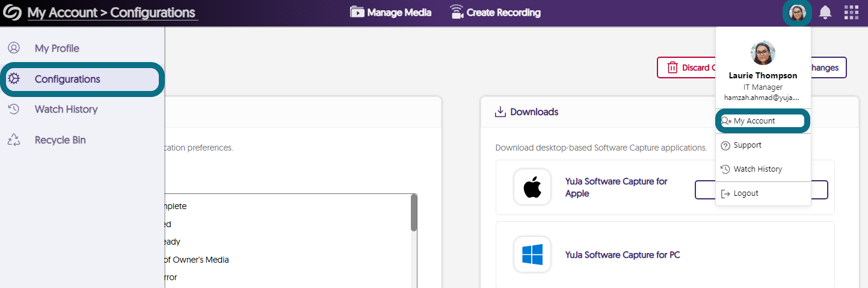Click the Logout arrow icon
Screen dimensions: 868x288
tap(725, 193)
